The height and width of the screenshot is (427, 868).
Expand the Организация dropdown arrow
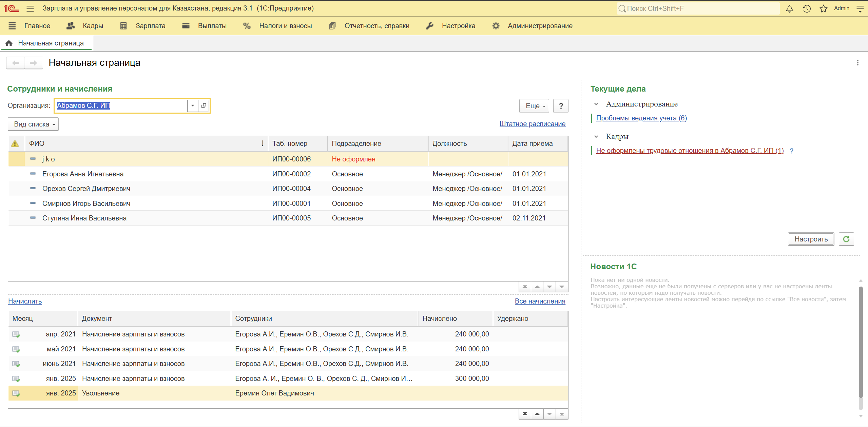[x=193, y=105]
